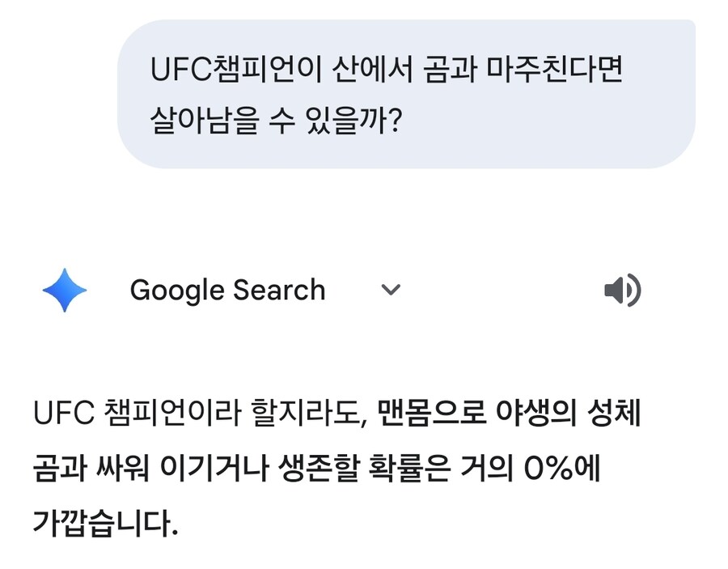The image size is (728, 569).
Task: Click the word Search in the source label
Action: [x=278, y=291]
